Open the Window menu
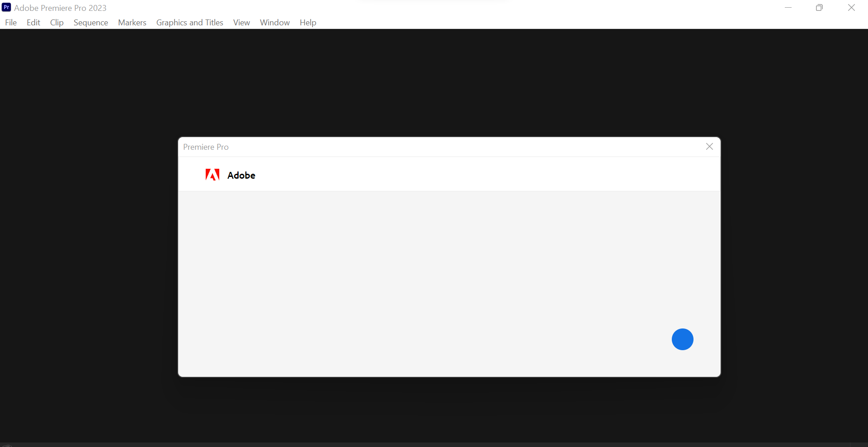The height and width of the screenshot is (447, 868). (x=274, y=23)
